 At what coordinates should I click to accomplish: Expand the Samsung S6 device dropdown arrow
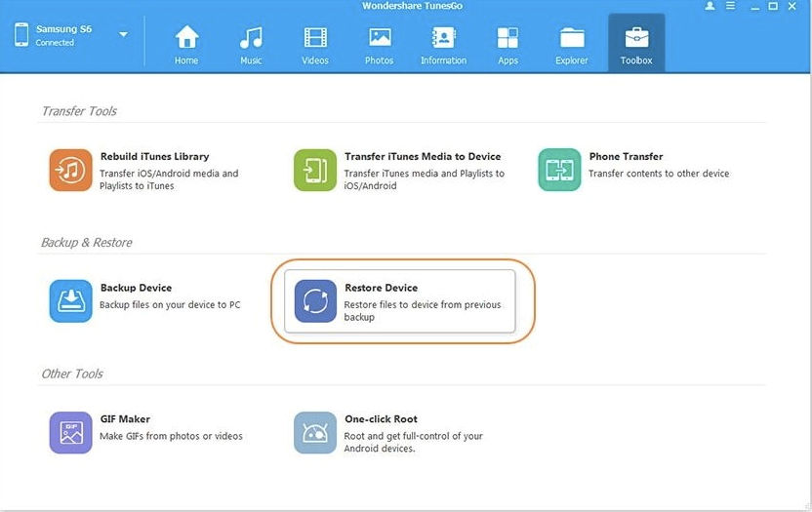tap(124, 35)
